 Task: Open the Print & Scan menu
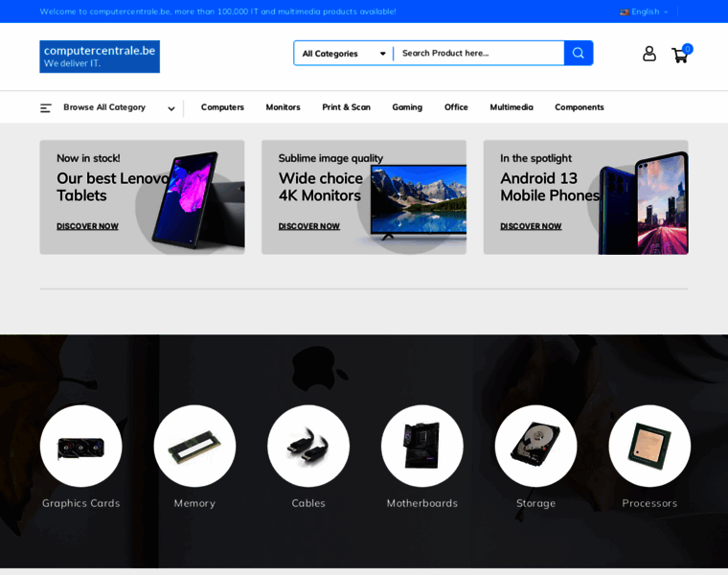tap(347, 107)
